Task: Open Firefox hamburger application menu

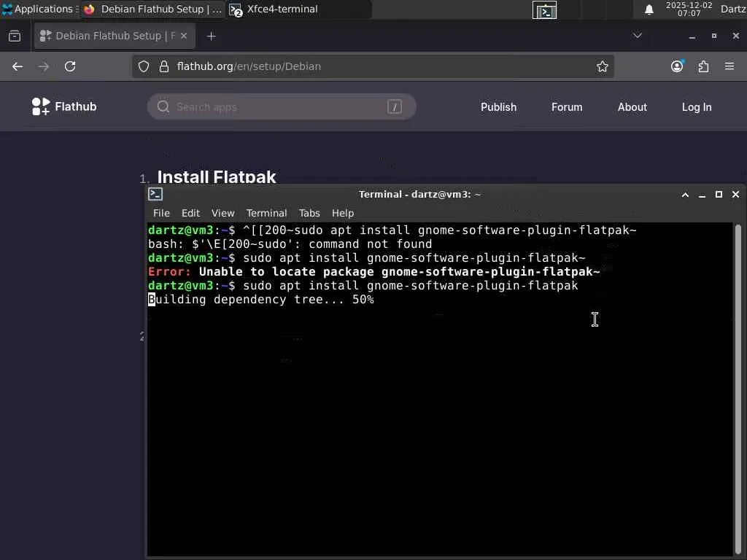Action: (x=729, y=66)
